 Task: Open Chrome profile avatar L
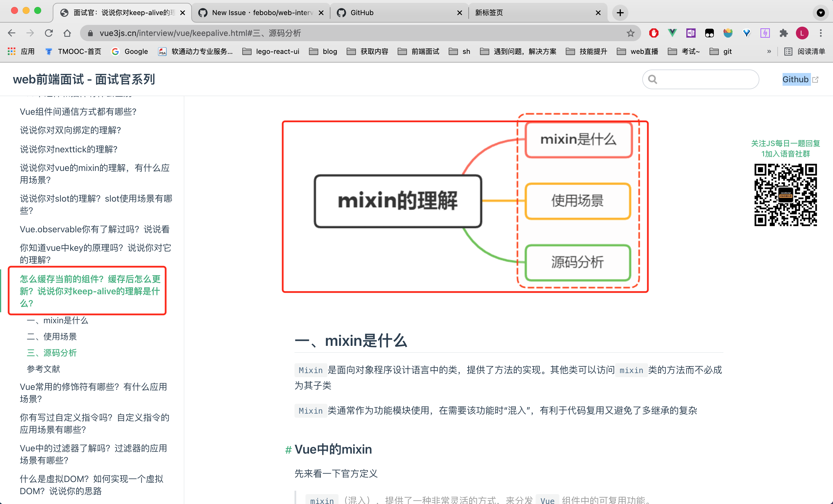tap(803, 33)
